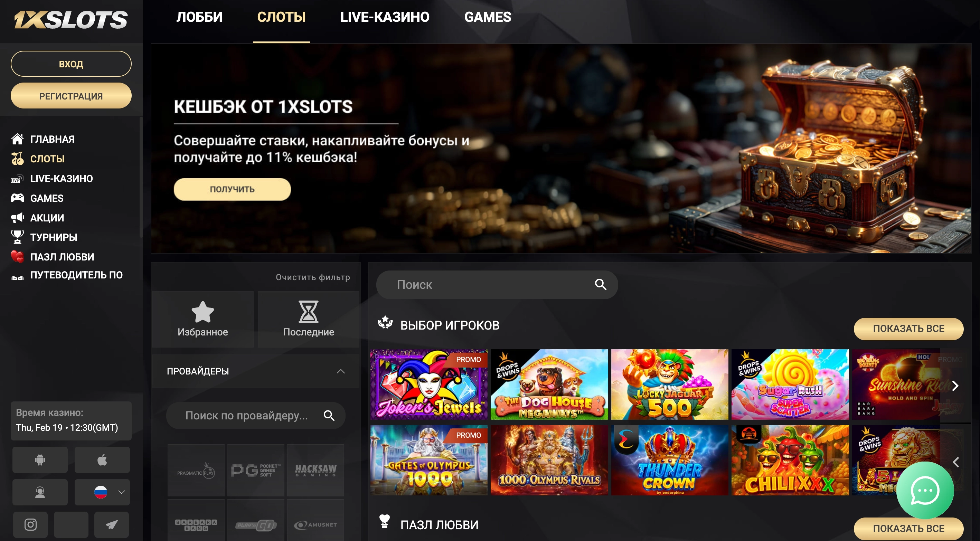Filter by Pragmatic Play provider

pos(196,471)
